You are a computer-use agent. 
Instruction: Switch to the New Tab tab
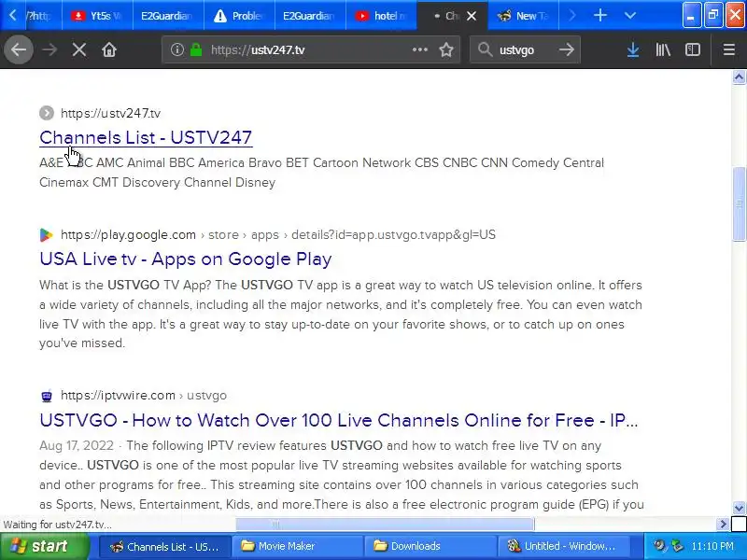tap(523, 16)
